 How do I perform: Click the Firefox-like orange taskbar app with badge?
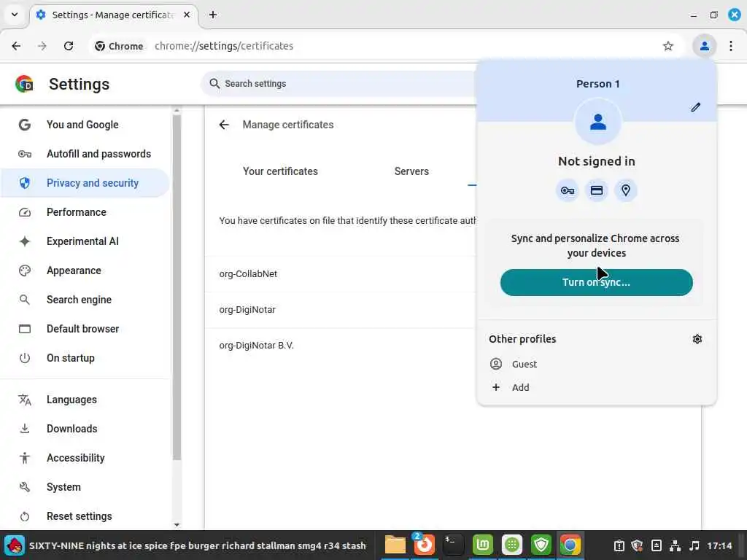point(424,544)
